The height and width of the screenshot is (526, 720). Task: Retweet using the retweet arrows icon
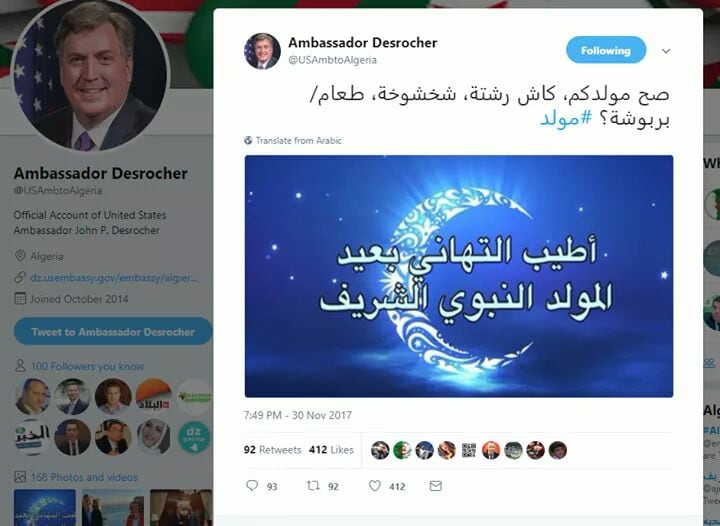coord(313,486)
